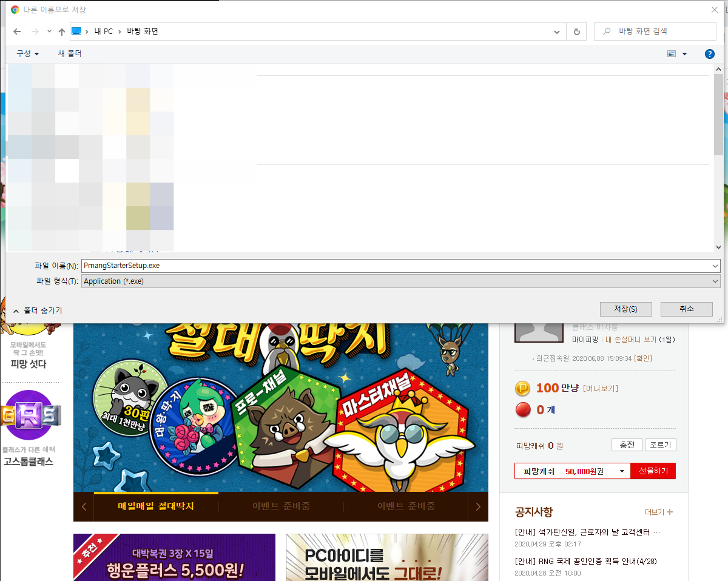This screenshot has height=581, width=728.
Task: Open [머니보기] link
Action: 601,388
